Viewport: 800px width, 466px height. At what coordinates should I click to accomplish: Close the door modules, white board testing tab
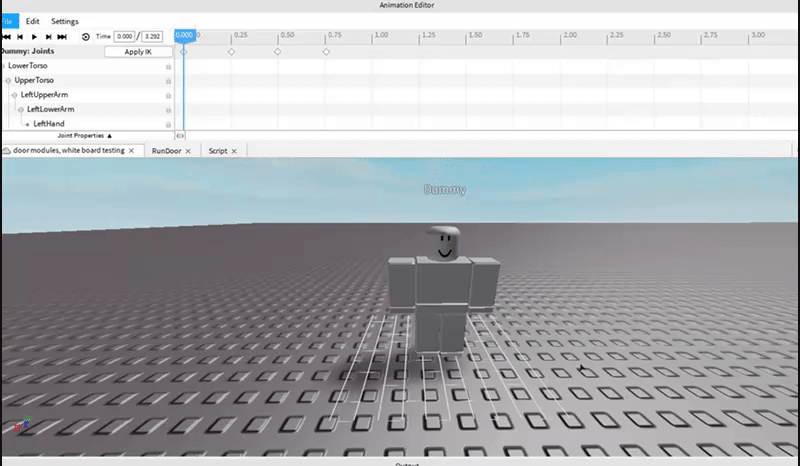[132, 151]
